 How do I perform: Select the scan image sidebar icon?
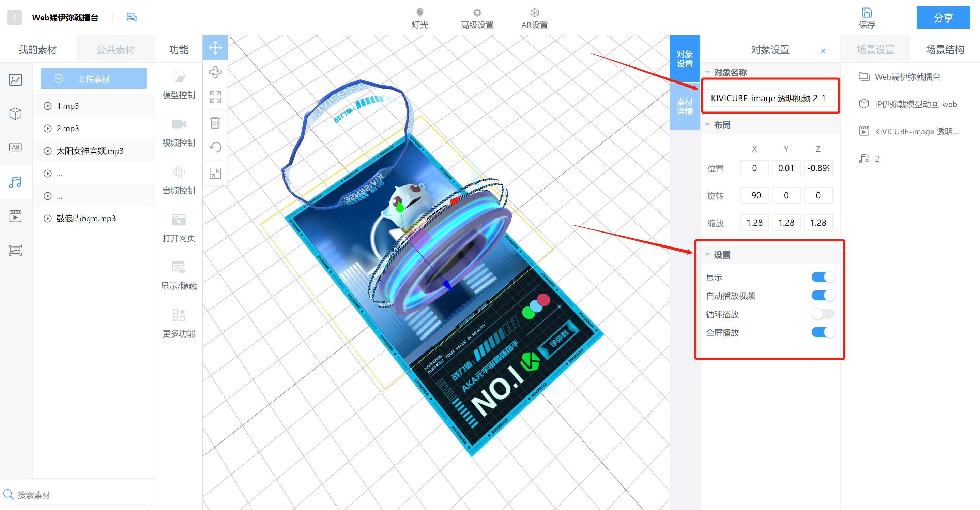[x=15, y=251]
